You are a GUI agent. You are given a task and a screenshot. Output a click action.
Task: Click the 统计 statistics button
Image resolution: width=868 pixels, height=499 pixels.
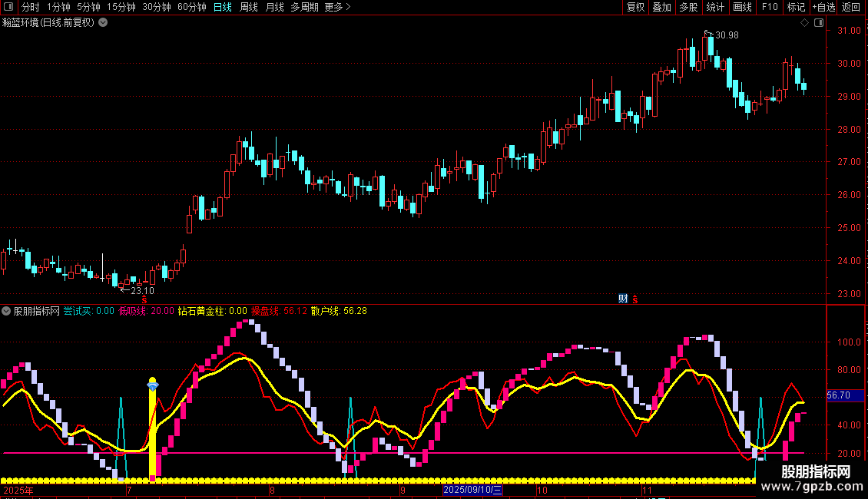click(715, 7)
